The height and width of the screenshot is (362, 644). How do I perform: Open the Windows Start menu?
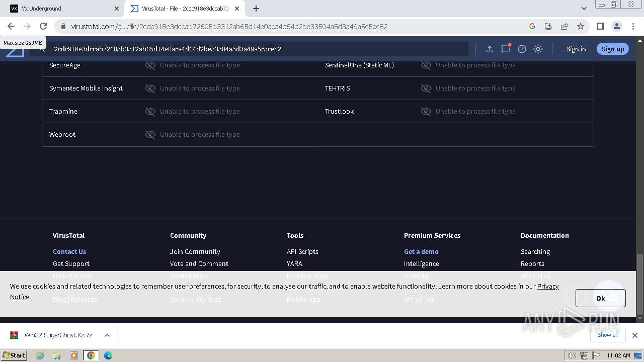coord(14,355)
